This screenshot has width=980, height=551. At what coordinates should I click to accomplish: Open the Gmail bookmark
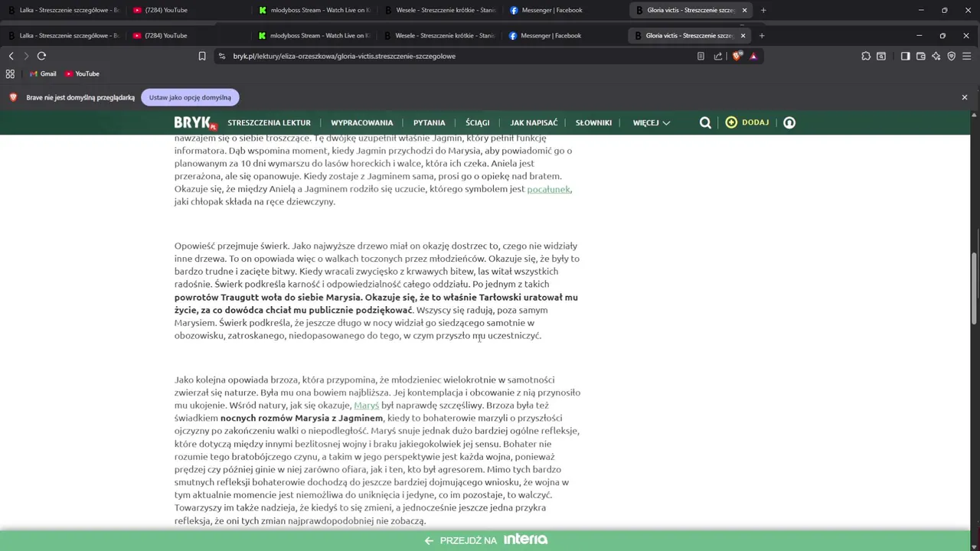click(43, 73)
